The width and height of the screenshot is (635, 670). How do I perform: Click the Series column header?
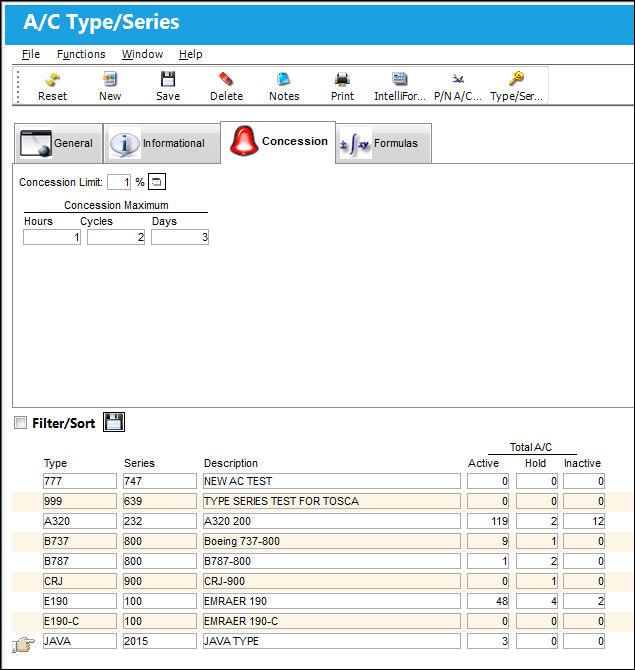pos(139,463)
